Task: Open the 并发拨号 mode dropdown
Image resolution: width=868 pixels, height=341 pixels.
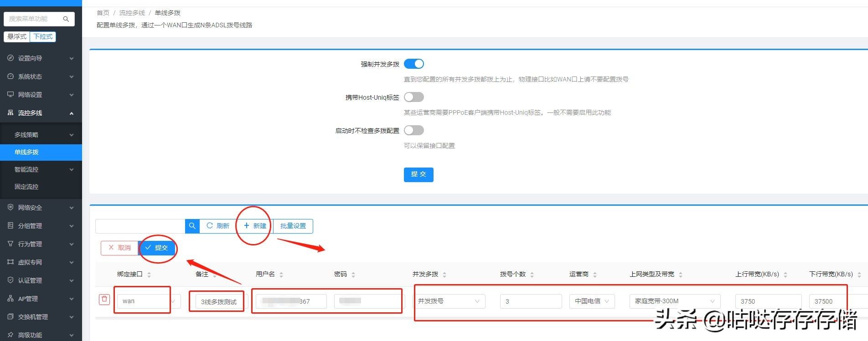Action: coord(449,301)
